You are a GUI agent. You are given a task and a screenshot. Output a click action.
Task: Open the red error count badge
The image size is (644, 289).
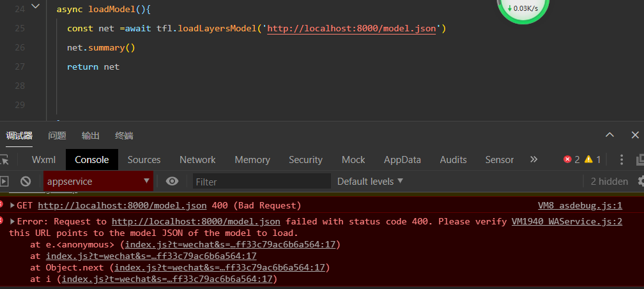point(572,159)
